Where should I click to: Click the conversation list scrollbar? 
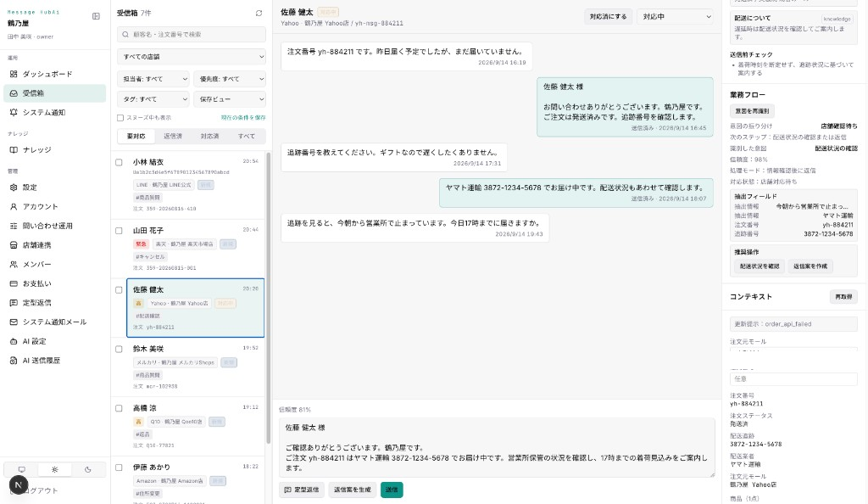(x=269, y=299)
